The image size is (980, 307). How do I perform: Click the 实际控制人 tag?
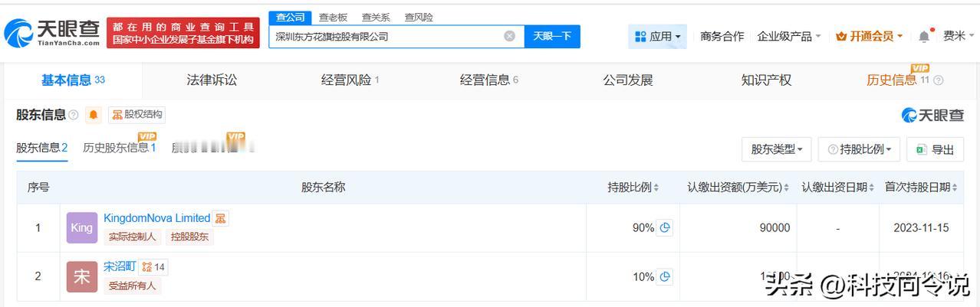132,237
